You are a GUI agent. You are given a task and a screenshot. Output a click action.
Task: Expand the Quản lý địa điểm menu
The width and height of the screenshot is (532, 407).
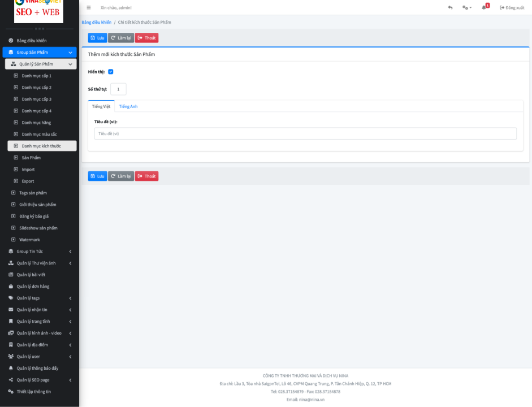coord(40,345)
